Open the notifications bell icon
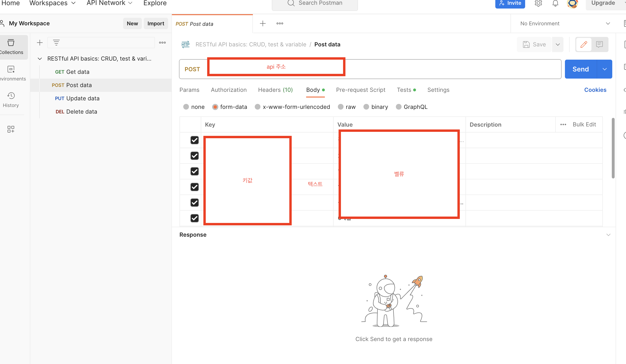The image size is (626, 364). pos(555,3)
